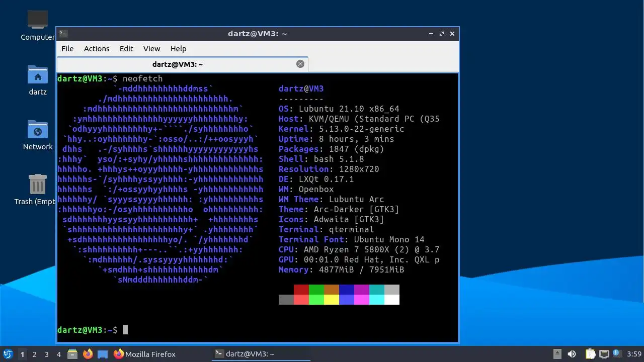Click the wired network tray icon
The height and width of the screenshot is (362, 644).
point(604,354)
